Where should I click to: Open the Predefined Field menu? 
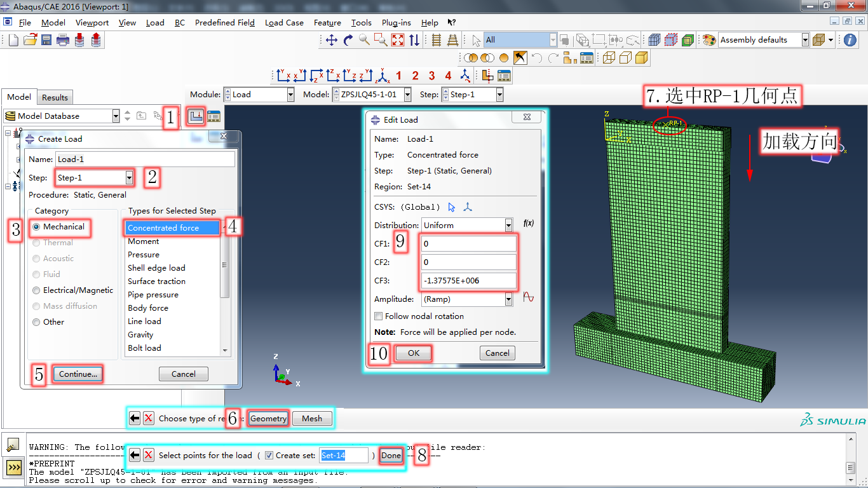(x=225, y=22)
